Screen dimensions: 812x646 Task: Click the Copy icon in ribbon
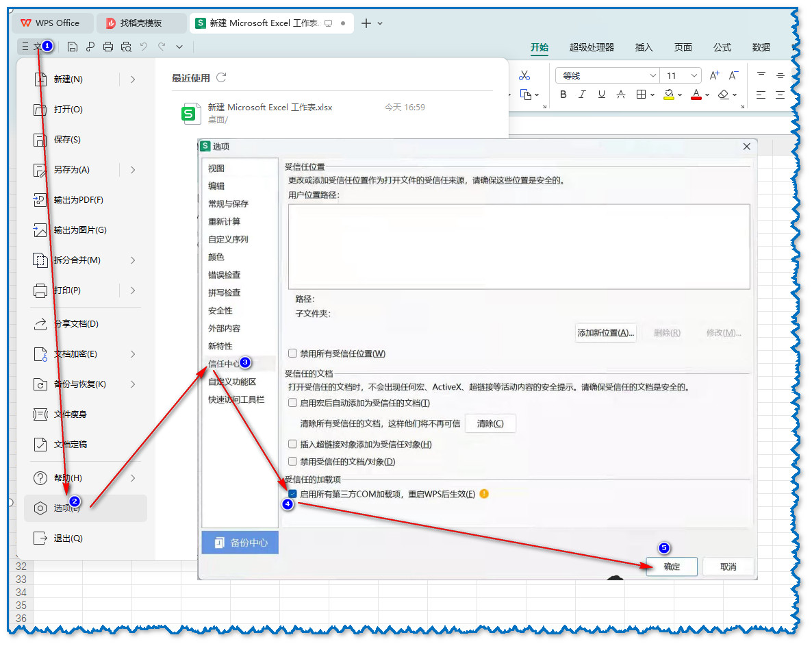(x=526, y=95)
